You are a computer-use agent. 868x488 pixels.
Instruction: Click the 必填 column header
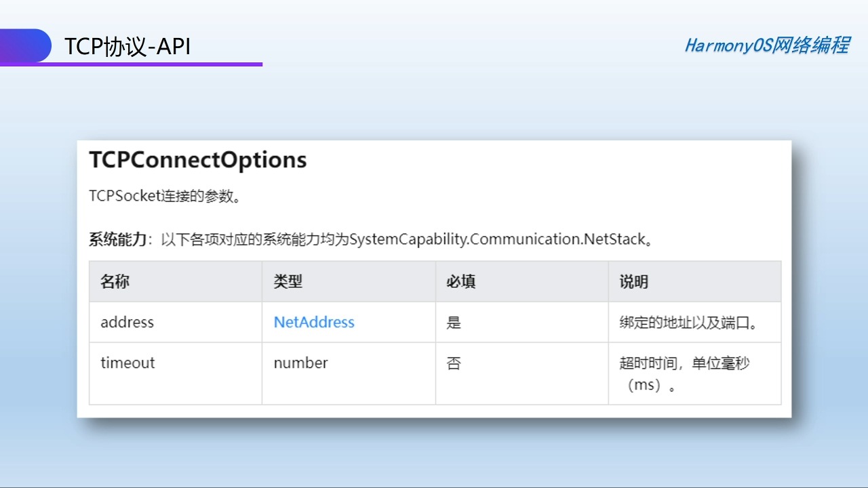[460, 282]
